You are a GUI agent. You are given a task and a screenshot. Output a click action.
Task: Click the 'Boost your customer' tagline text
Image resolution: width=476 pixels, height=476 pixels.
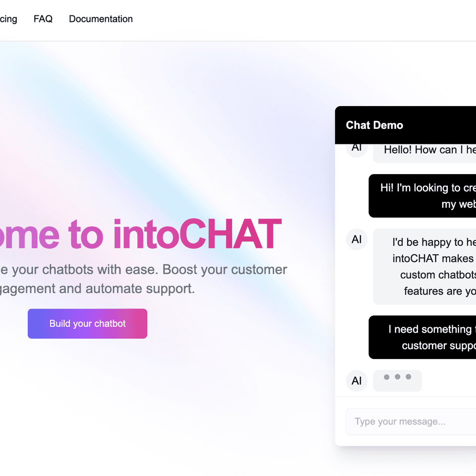225,270
